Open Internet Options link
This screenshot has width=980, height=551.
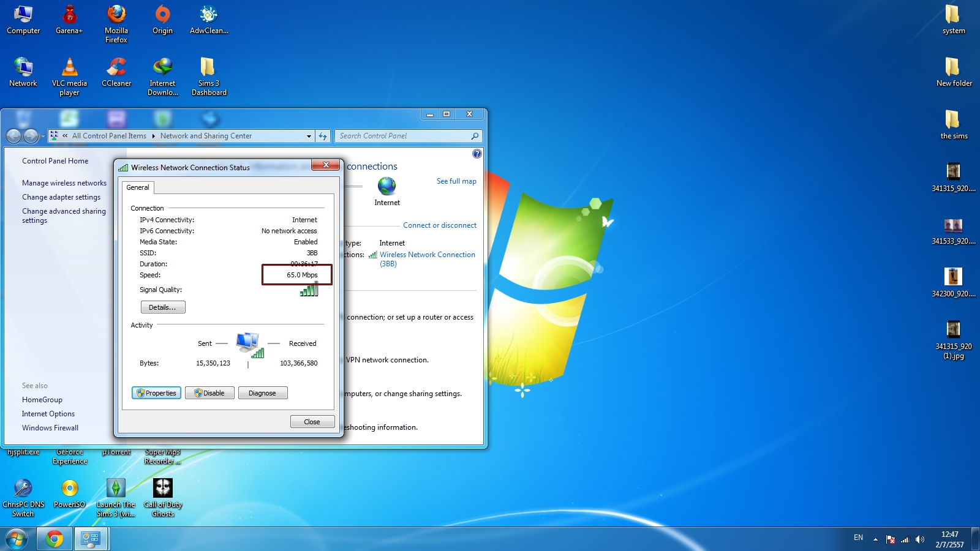(48, 414)
